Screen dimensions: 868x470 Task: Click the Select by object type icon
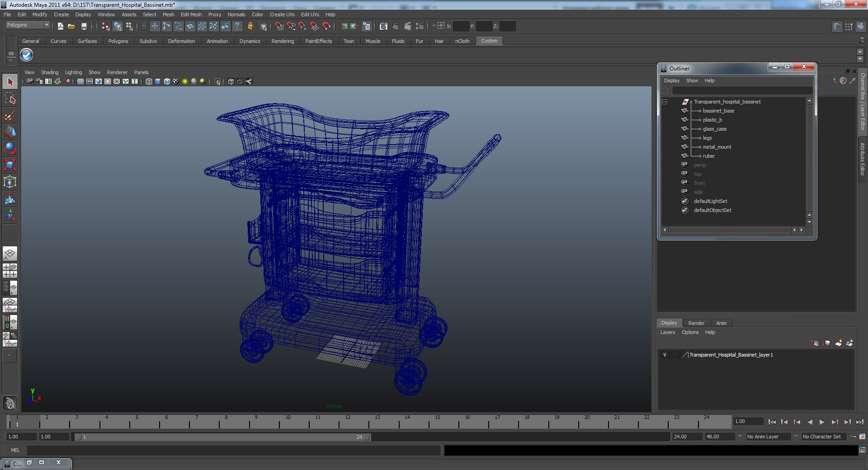pos(118,27)
